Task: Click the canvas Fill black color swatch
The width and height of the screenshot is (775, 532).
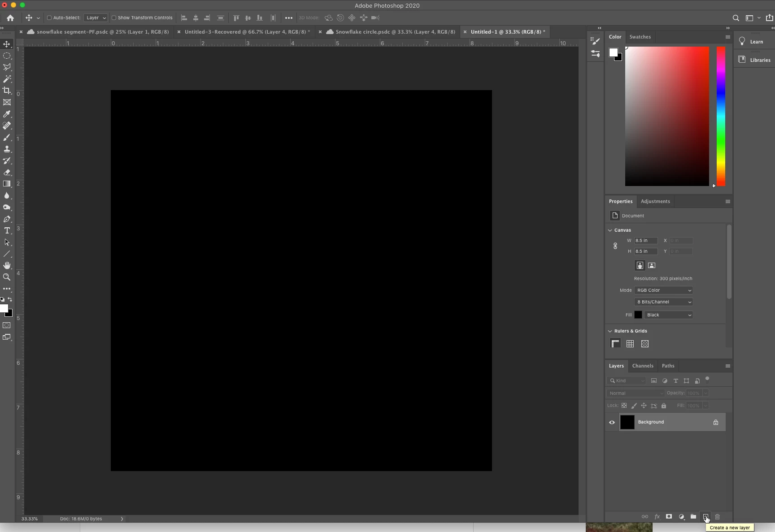Action: point(638,315)
